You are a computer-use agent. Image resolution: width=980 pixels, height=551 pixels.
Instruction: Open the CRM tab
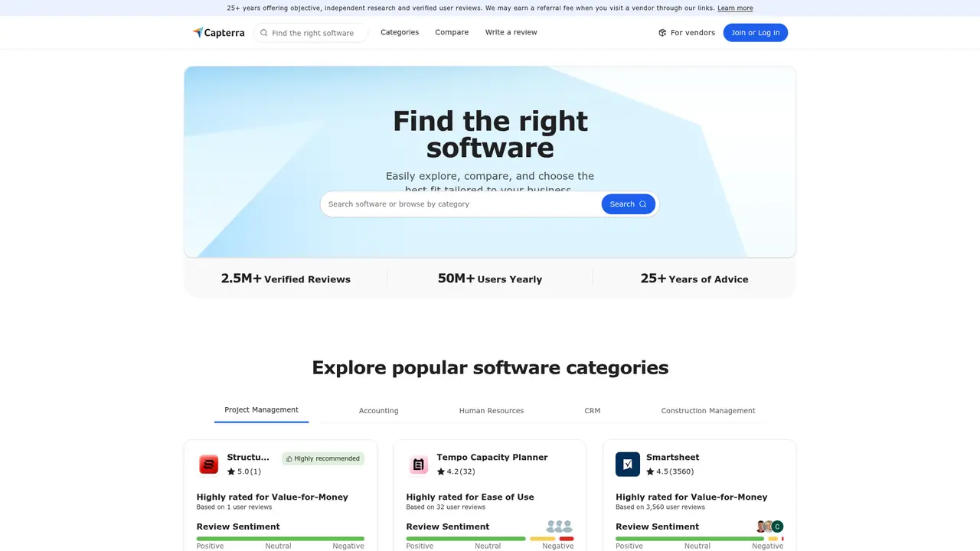593,411
